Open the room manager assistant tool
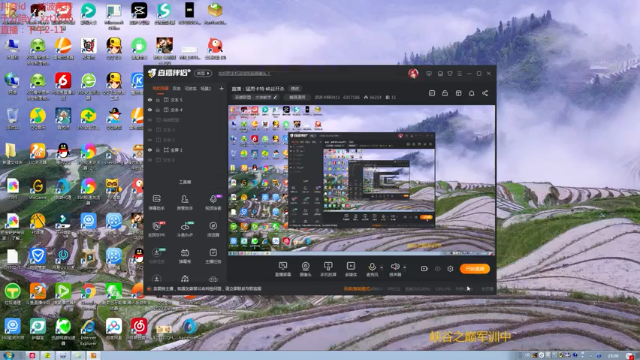Screen dimensions: 640x360 (x=184, y=202)
